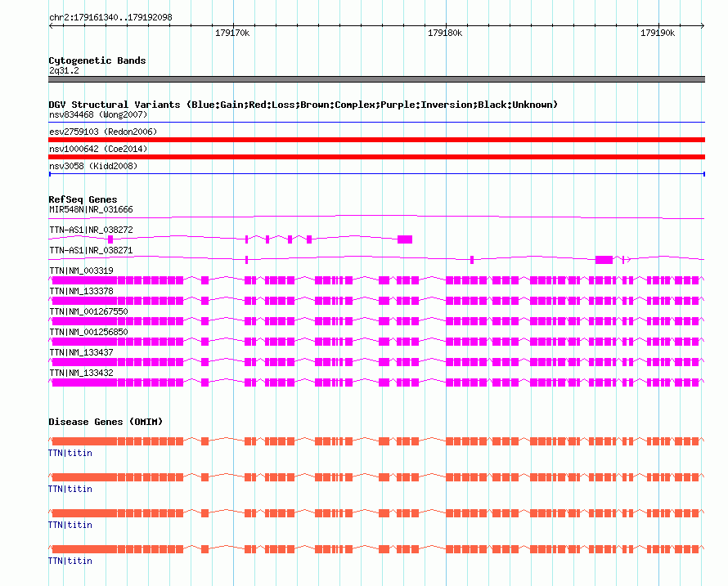Click the red loss bar under esv2759103 (Redon2006)
The height and width of the screenshot is (586, 728).
click(x=376, y=140)
